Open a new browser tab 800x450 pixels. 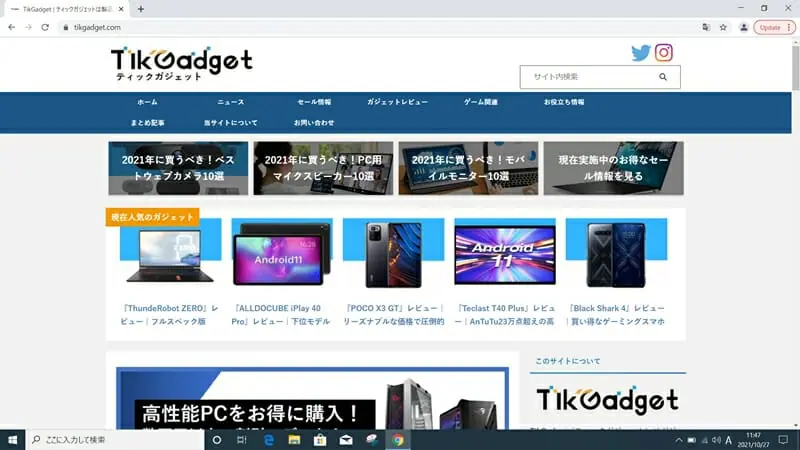click(141, 8)
